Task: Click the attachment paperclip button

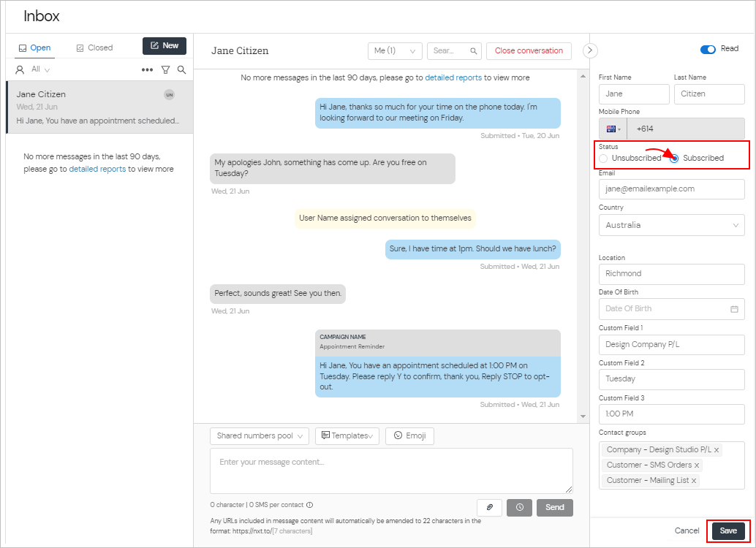Action: coord(489,508)
